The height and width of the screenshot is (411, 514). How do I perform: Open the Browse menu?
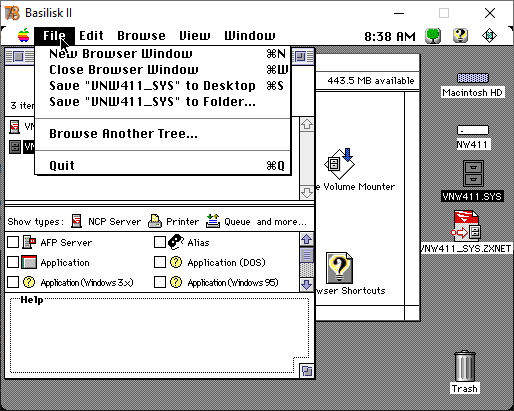tap(141, 36)
